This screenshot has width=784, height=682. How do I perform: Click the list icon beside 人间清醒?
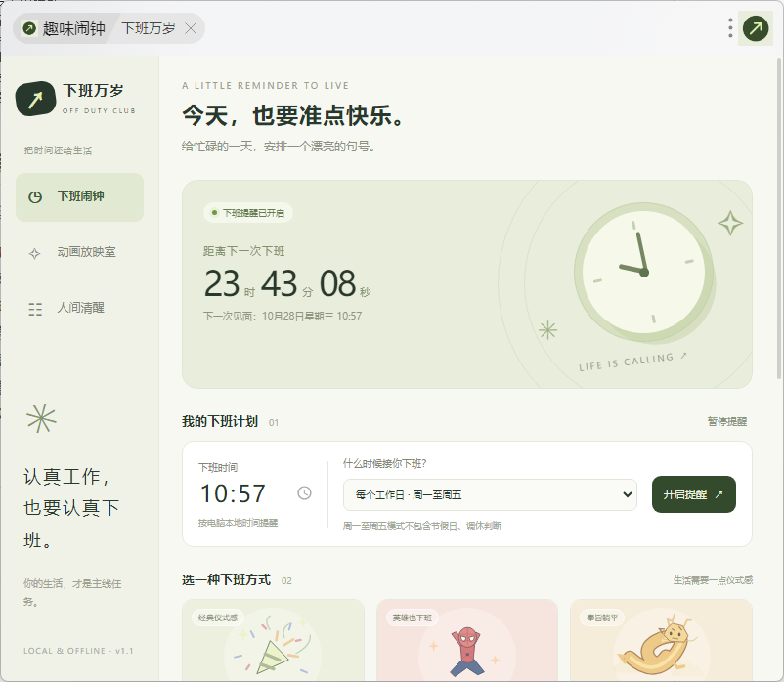coord(35,310)
